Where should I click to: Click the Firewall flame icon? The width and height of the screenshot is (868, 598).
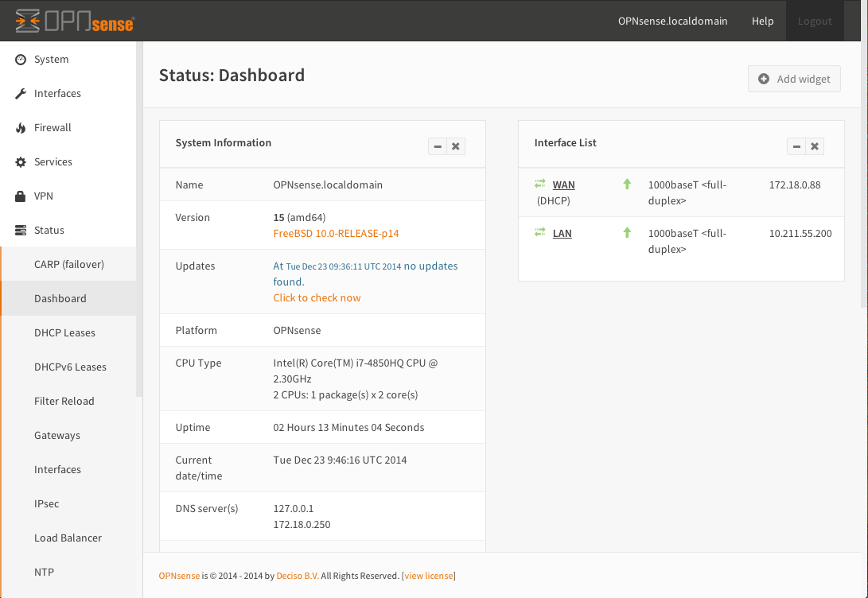coord(21,128)
